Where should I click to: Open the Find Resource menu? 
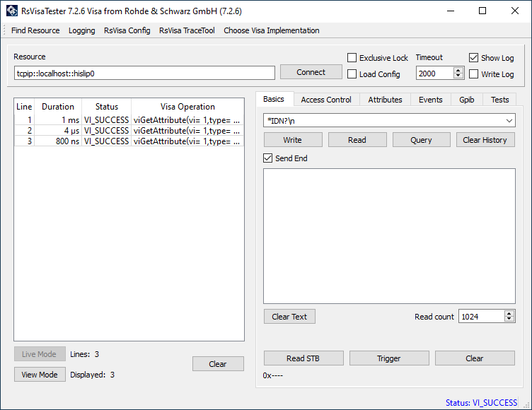coord(35,30)
